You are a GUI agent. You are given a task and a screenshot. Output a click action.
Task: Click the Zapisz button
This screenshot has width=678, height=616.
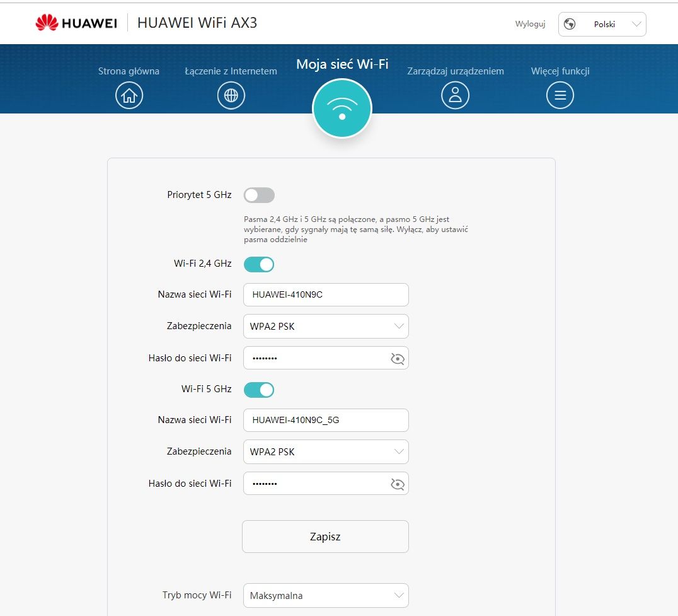pyautogui.click(x=325, y=537)
